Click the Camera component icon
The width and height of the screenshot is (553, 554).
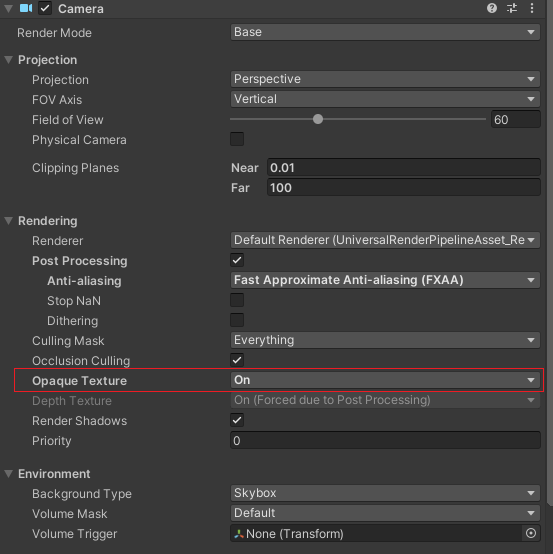(x=26, y=8)
